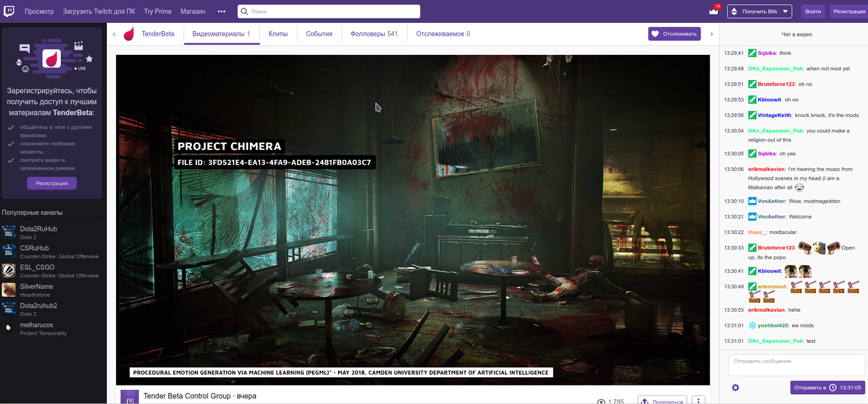Viewport: 868px width, 404px height.
Task: Click Dota2ruhub2 channel avatar
Action: click(9, 309)
